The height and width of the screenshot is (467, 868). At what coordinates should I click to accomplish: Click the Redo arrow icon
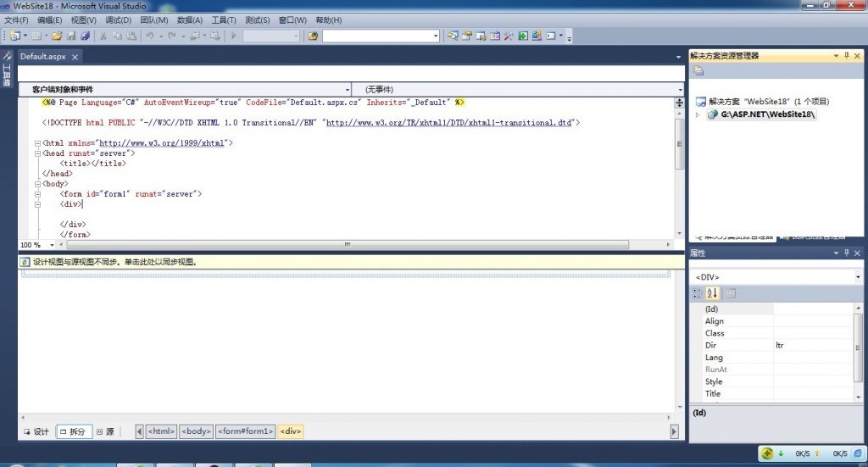click(171, 36)
